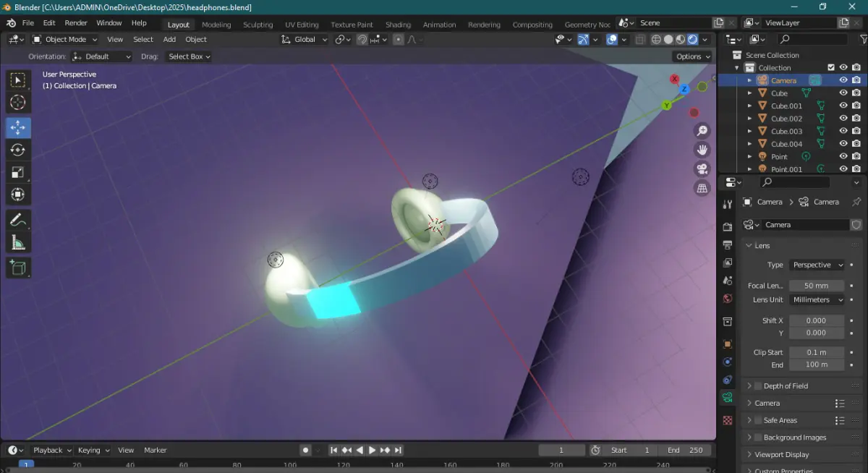Open the Drag Select Box dropdown
This screenshot has width=868, height=473.
click(x=189, y=56)
